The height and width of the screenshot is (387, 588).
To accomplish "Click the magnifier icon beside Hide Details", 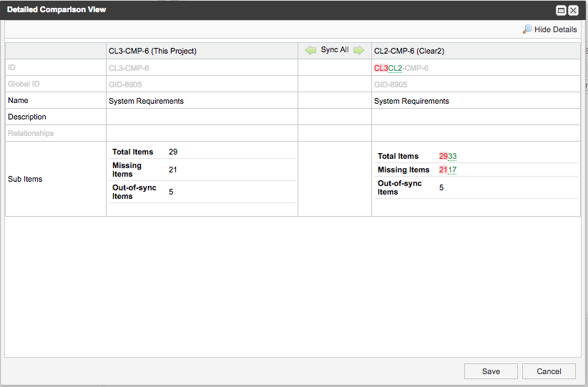I will click(x=527, y=29).
